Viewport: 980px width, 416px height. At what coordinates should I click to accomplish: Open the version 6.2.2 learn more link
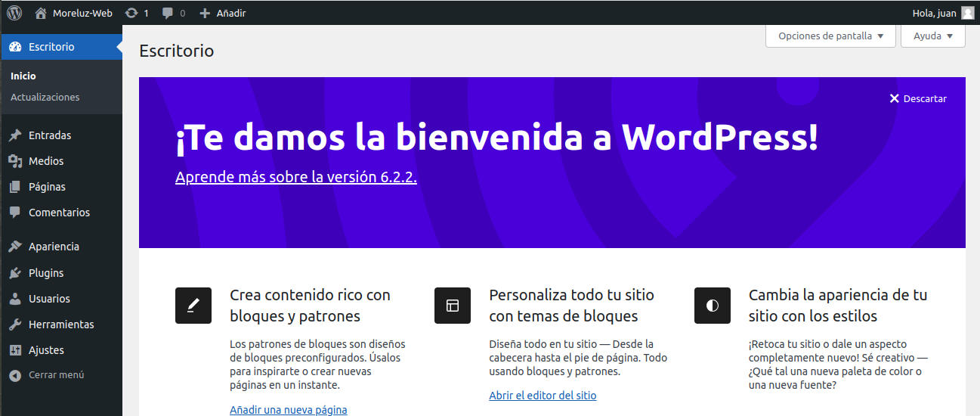(x=296, y=177)
